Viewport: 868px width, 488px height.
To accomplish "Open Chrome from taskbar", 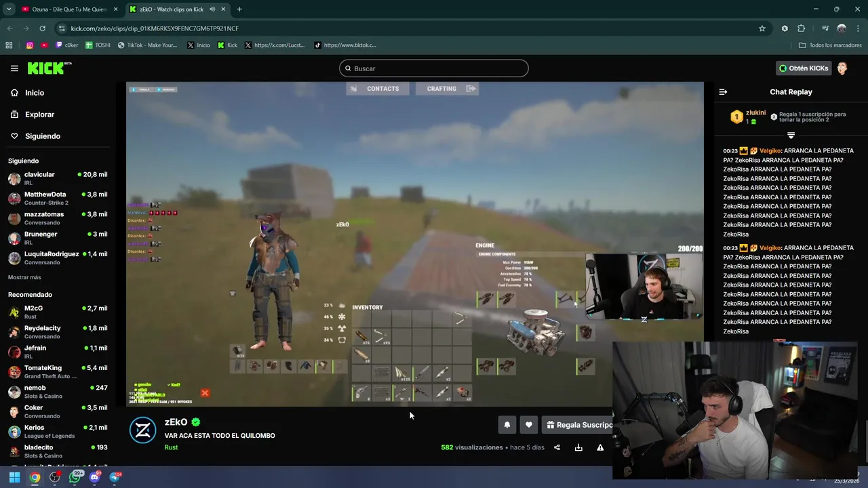I will pos(35,477).
